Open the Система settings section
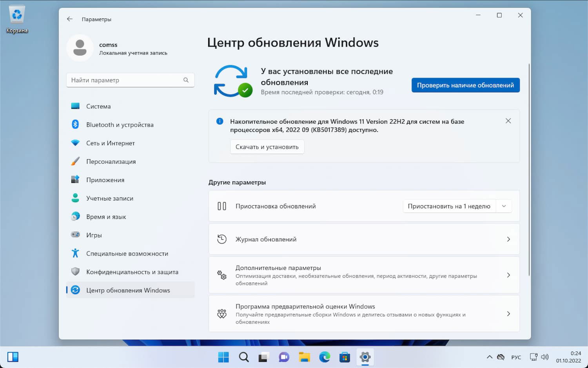 pos(131,106)
